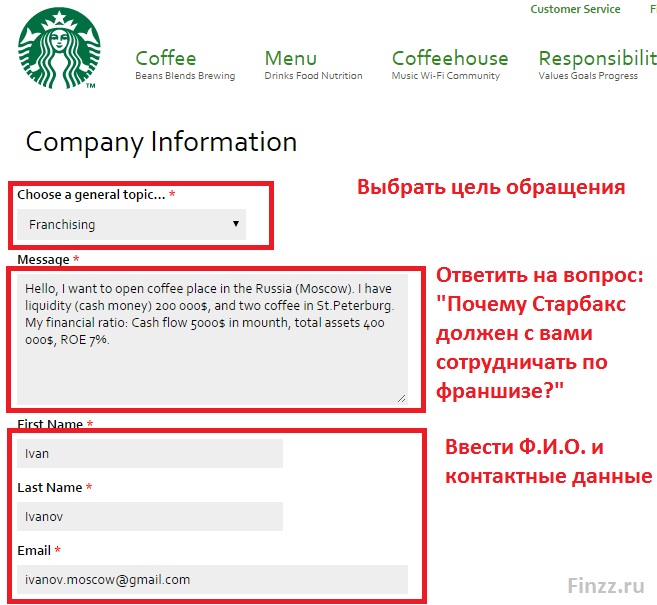Click 'Music Wi-Fi Community' subtitle under Coffeehouse
Image resolution: width=657 pixels, height=605 pixels.
[x=446, y=76]
